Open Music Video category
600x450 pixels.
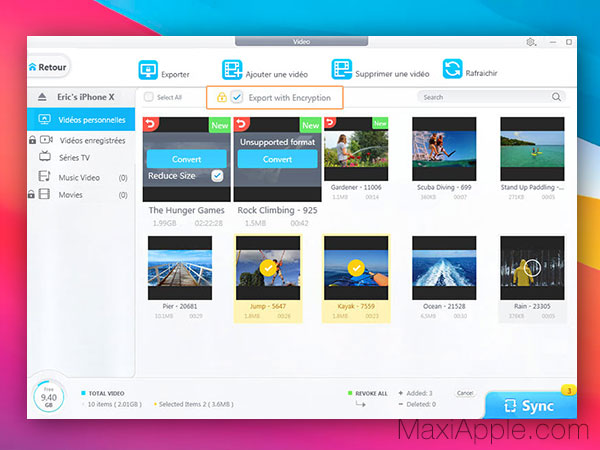81,178
